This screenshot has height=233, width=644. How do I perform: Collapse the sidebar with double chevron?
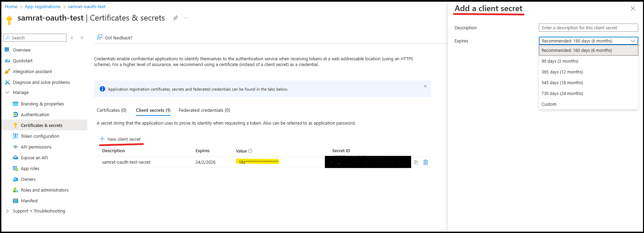(x=82, y=38)
